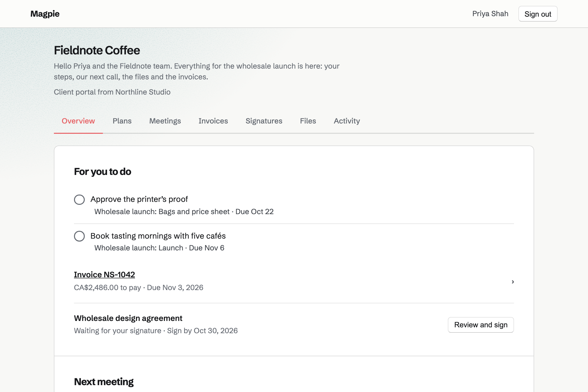The image size is (588, 392).
Task: Expand invoice row using chevron arrow
Action: (513, 282)
